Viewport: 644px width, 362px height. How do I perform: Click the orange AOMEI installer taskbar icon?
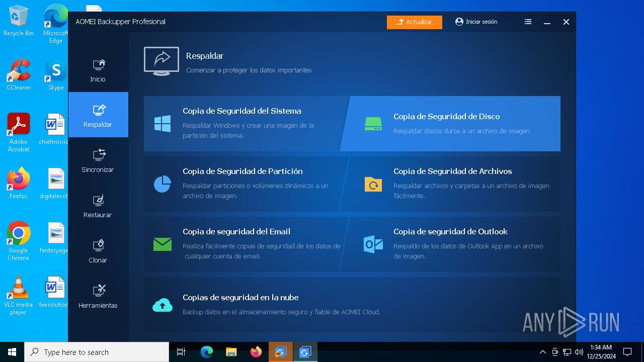coord(280,352)
